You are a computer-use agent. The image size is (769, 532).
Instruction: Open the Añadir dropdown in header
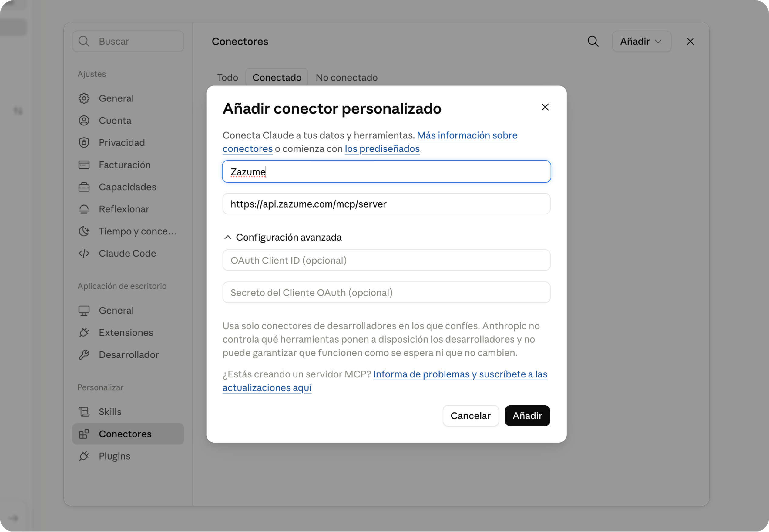[641, 41]
